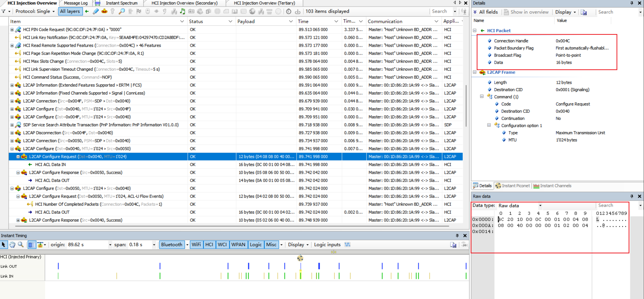This screenshot has height=299, width=644.
Task: Click the All fields button
Action: click(x=486, y=12)
